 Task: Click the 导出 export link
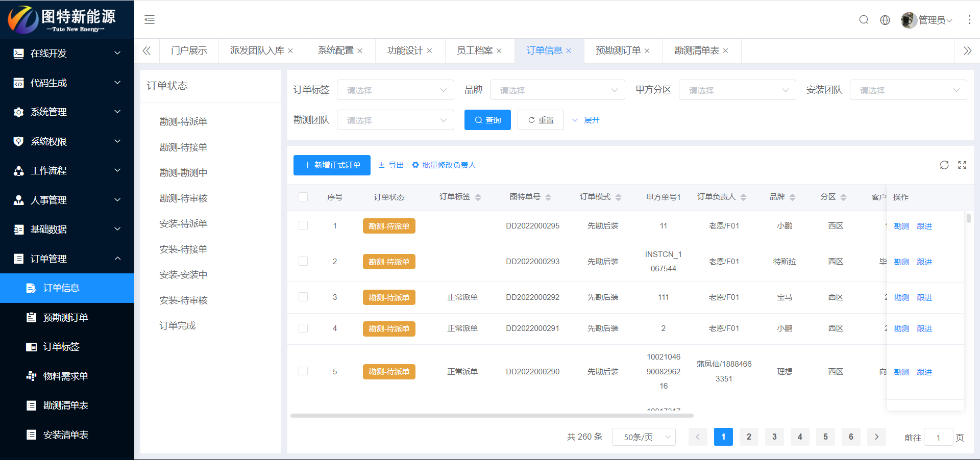(391, 165)
